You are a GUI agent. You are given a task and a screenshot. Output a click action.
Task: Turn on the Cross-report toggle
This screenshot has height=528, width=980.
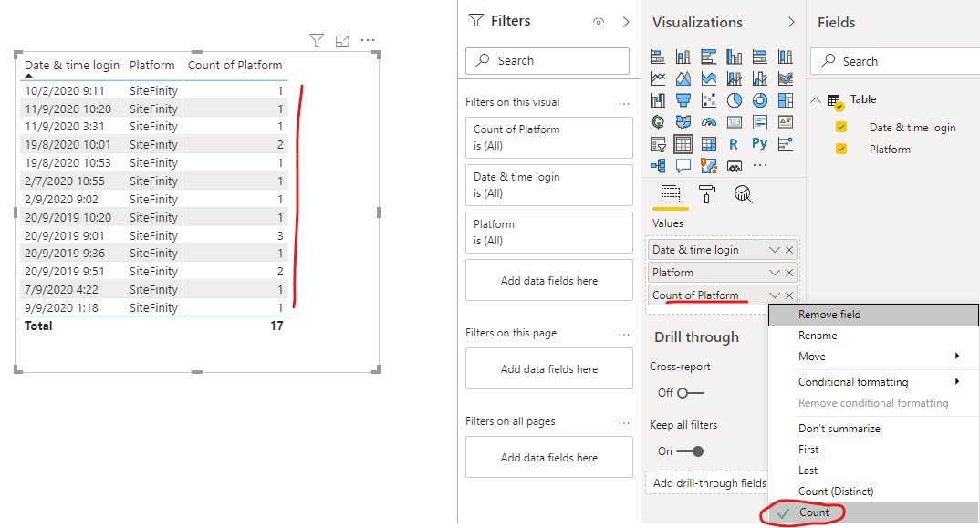[690, 393]
